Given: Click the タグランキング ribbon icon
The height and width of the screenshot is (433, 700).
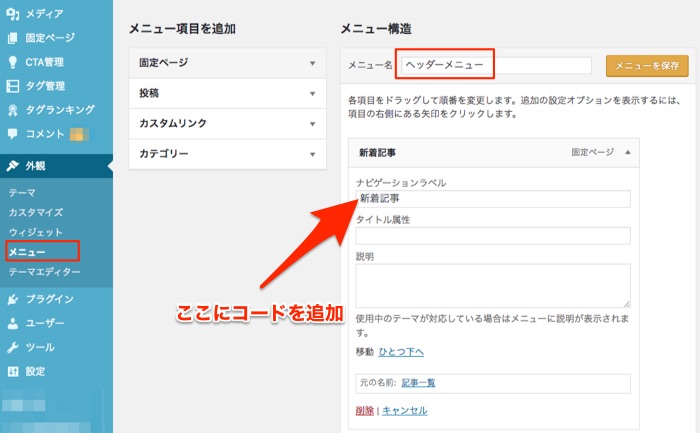Looking at the screenshot, I should point(12,110).
